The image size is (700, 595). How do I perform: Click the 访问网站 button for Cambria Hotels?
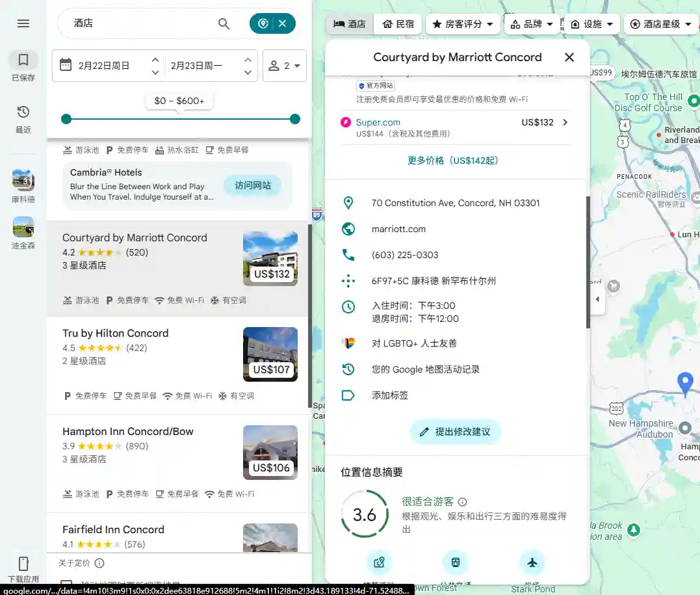pyautogui.click(x=254, y=185)
